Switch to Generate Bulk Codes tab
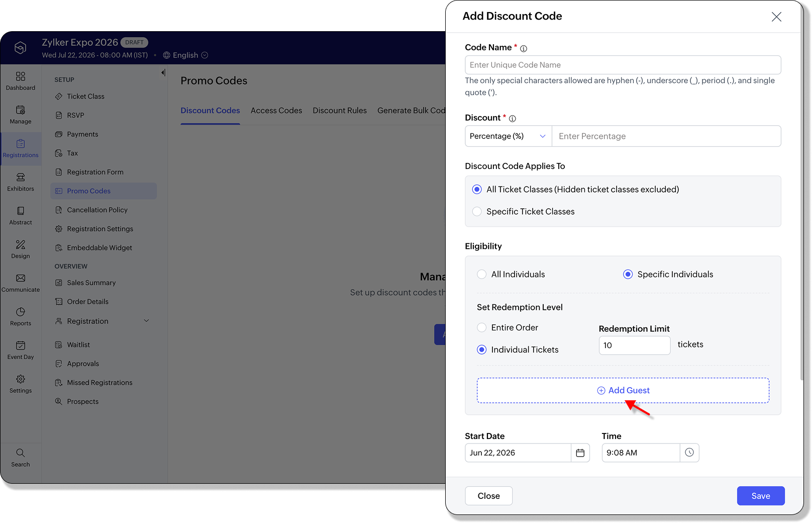The height and width of the screenshot is (523, 812). click(411, 111)
